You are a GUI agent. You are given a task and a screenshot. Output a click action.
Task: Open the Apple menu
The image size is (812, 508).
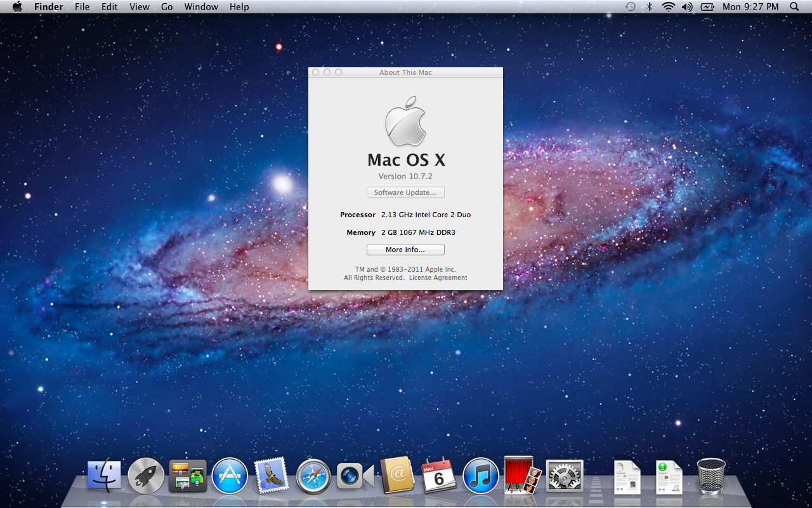click(x=17, y=7)
